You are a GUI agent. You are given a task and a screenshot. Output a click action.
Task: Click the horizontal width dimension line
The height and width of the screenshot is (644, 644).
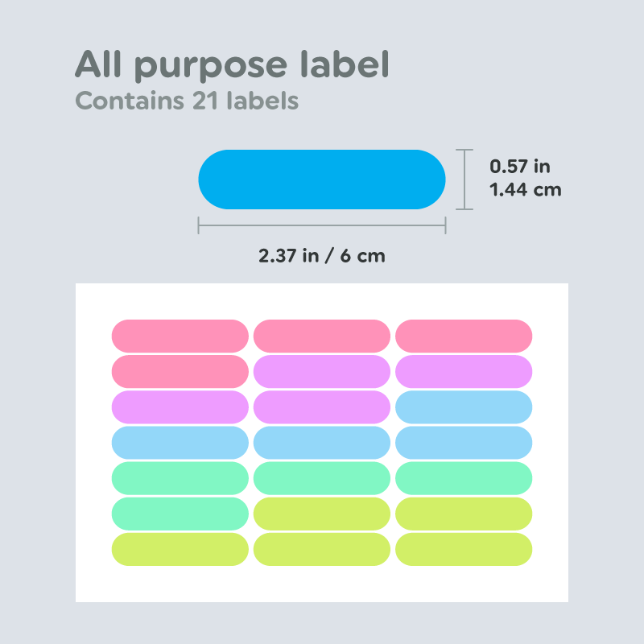tap(322, 227)
